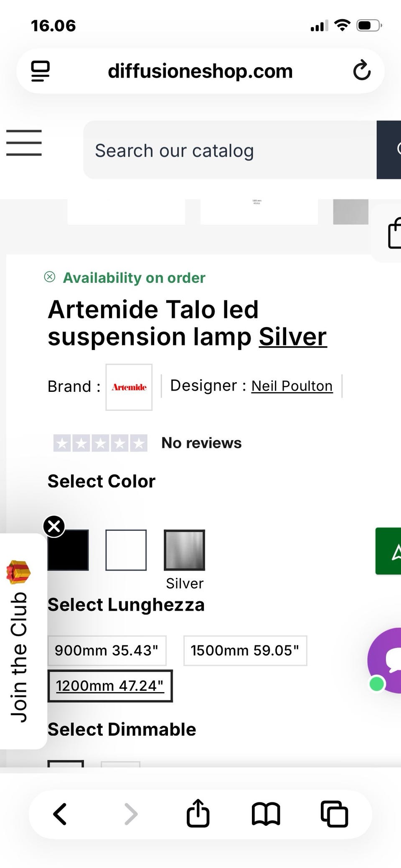Image resolution: width=401 pixels, height=868 pixels.
Task: Open Safari bookmarks book icon
Action: (x=266, y=814)
